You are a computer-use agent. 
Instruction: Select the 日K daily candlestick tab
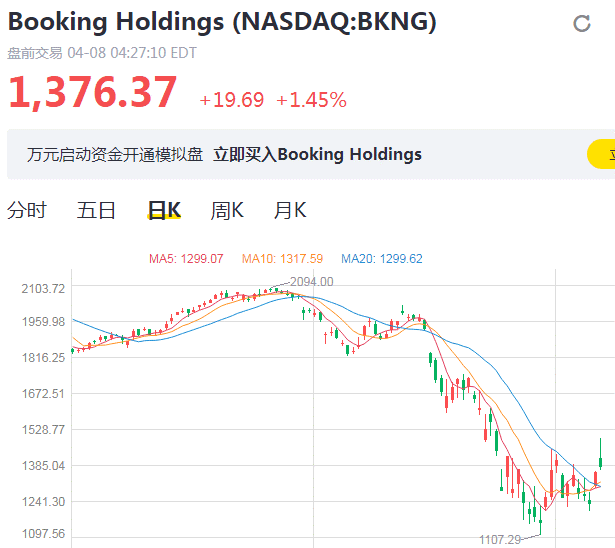pyautogui.click(x=164, y=211)
